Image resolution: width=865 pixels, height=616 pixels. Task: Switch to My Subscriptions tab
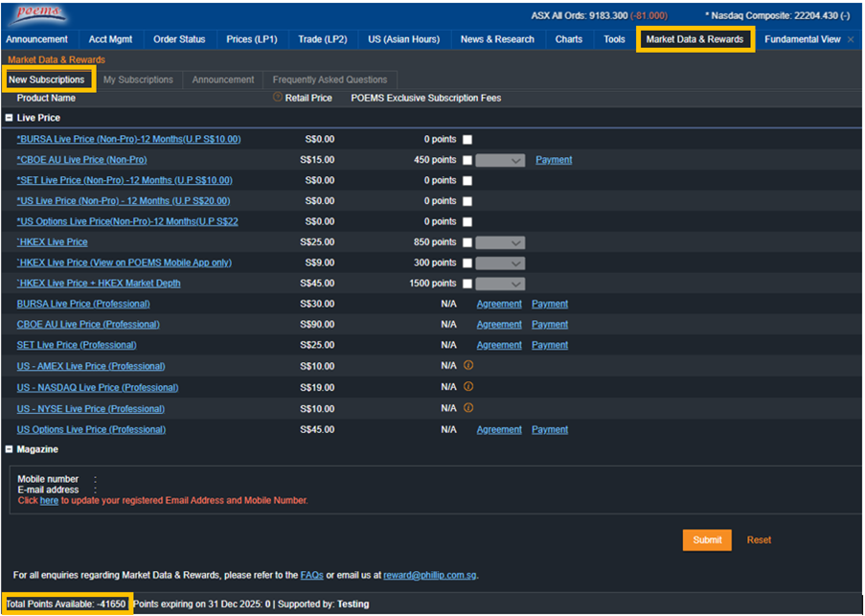(x=138, y=80)
